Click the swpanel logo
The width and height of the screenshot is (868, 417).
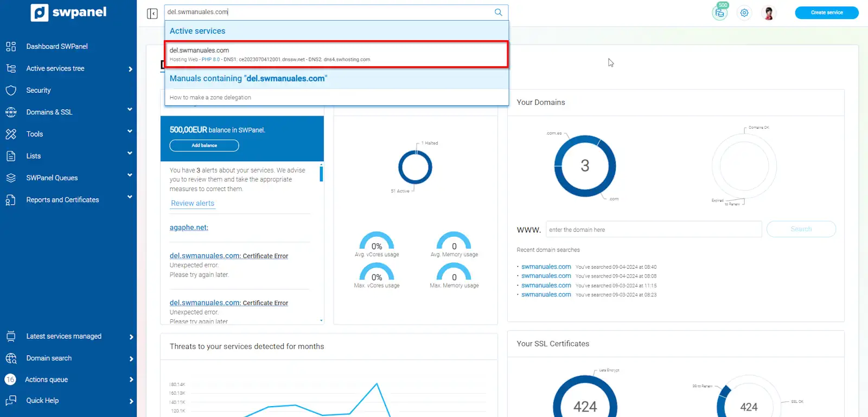pyautogui.click(x=68, y=12)
